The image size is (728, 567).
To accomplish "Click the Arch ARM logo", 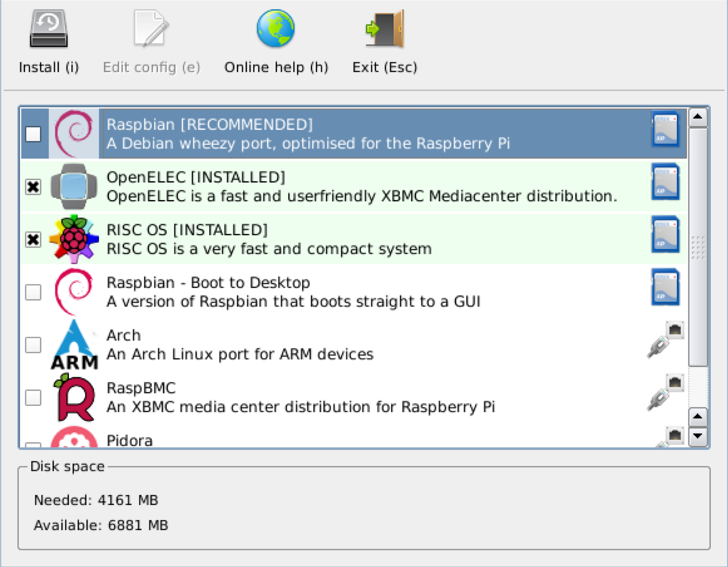I will point(74,344).
